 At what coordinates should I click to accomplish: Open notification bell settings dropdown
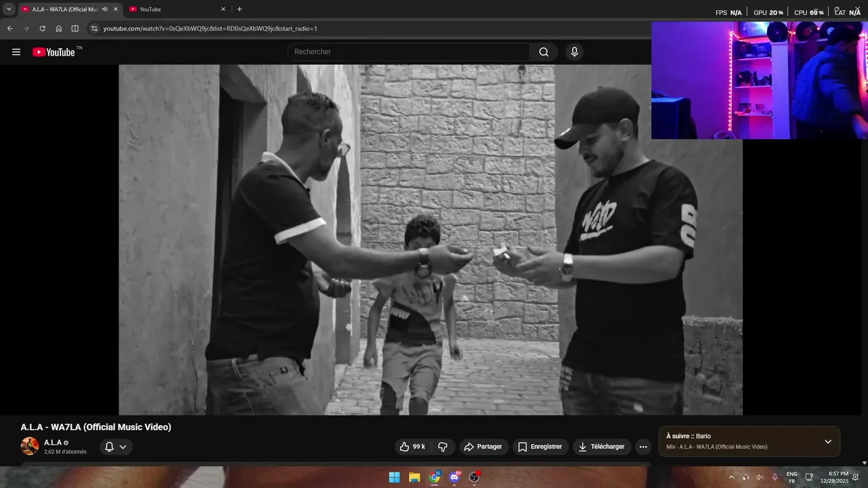pyautogui.click(x=116, y=447)
